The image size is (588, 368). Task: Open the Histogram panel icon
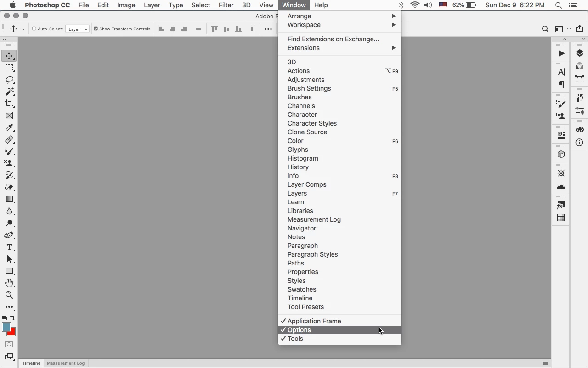561,186
